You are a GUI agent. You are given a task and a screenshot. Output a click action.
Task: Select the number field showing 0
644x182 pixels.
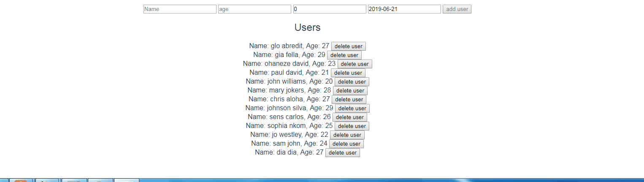pyautogui.click(x=330, y=9)
